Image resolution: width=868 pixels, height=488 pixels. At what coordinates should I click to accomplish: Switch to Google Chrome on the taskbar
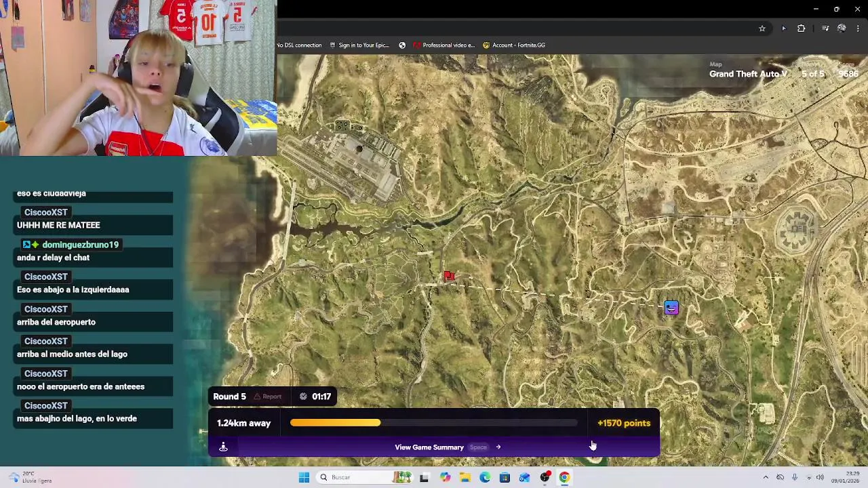tap(564, 477)
